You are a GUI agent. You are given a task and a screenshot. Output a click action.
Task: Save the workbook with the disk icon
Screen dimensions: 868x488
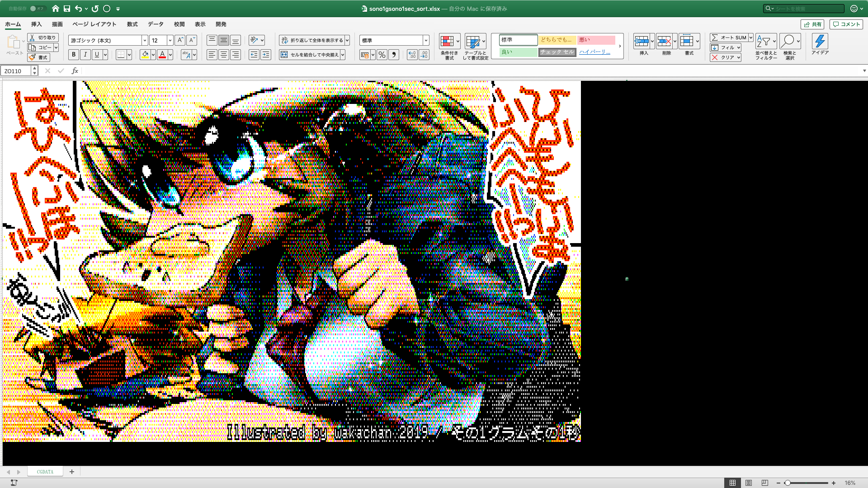67,9
